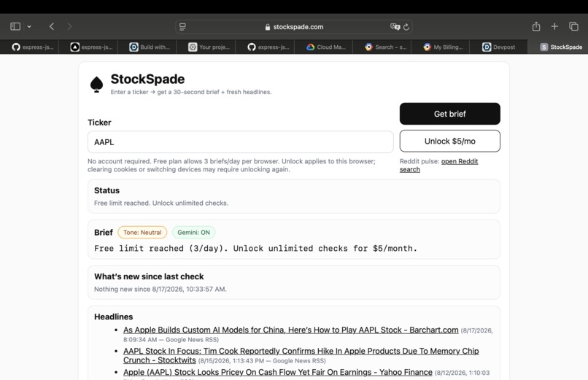Open Yahoo Finance AAPL Pricey headline
588x380 pixels.
click(277, 372)
